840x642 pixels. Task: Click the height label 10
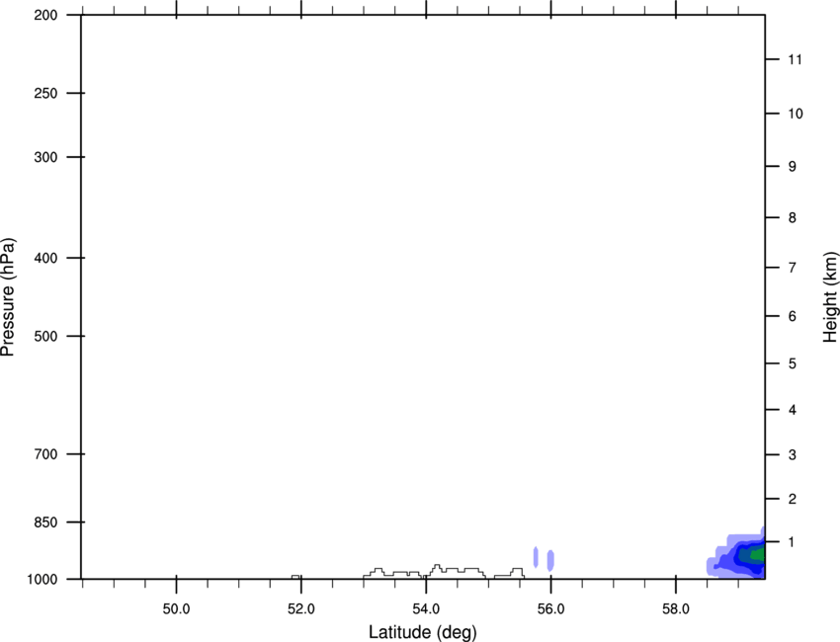pyautogui.click(x=796, y=114)
